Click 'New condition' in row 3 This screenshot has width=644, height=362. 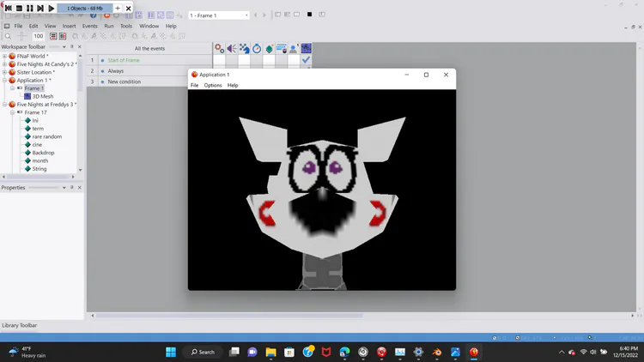[124, 81]
